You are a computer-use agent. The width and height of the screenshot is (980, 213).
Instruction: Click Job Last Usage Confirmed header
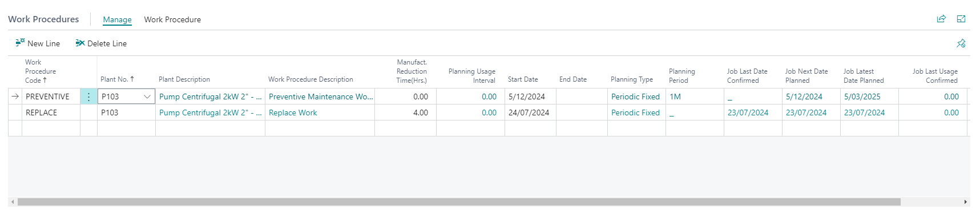(935, 76)
